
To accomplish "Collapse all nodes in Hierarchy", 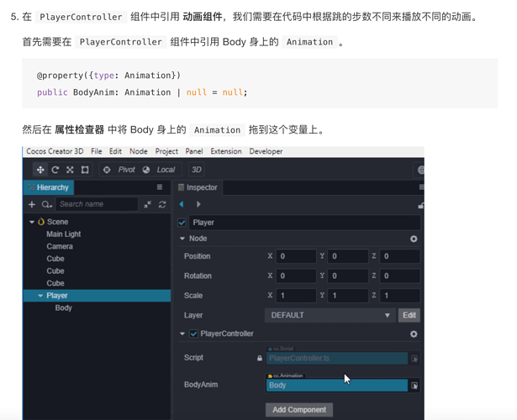I will tap(147, 205).
